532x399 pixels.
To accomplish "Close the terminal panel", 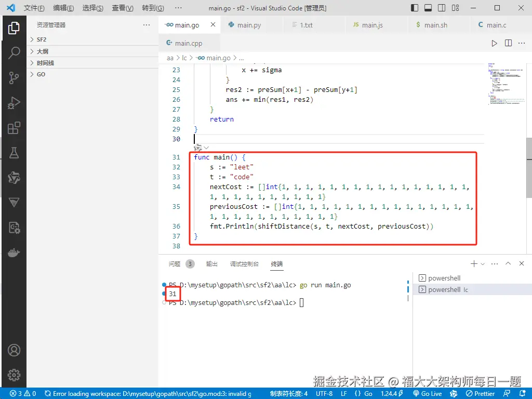I will click(522, 263).
